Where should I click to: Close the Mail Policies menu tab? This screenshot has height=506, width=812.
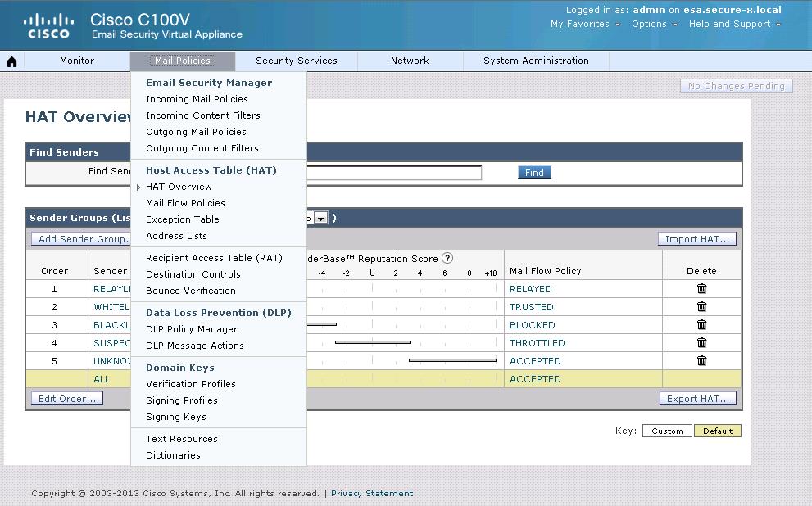click(182, 61)
